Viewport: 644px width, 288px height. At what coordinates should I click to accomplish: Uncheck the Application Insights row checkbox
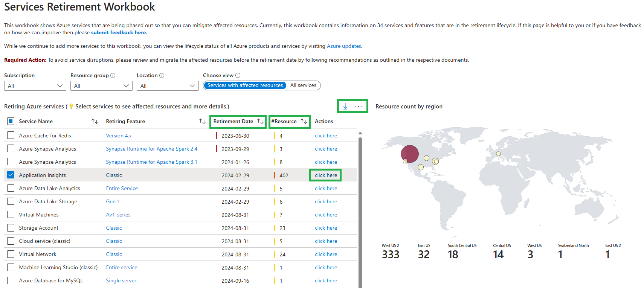point(11,175)
